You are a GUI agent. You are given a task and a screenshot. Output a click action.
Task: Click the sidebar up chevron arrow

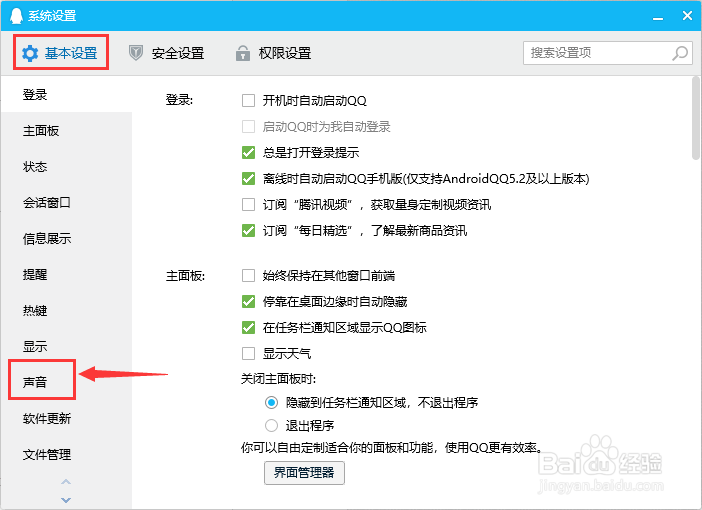(x=66, y=482)
